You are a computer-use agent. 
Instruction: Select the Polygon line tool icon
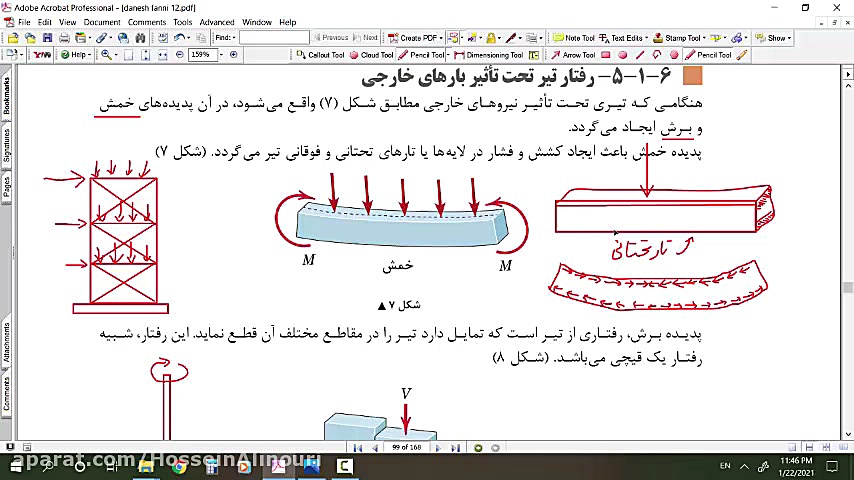click(657, 55)
